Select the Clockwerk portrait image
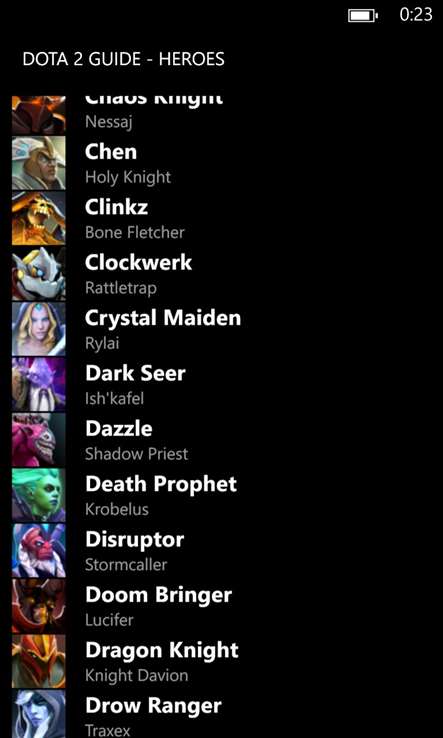The image size is (443, 738). 39,273
